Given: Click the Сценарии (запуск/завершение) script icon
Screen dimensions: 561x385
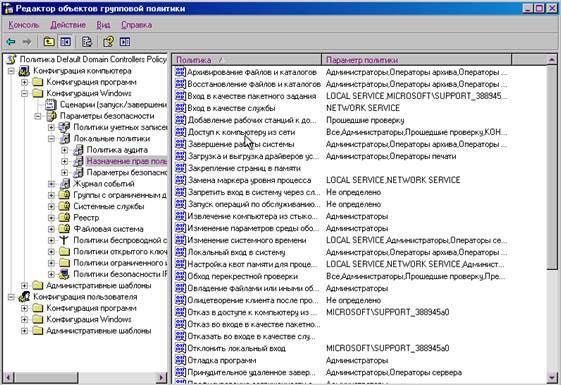Looking at the screenshot, I should [x=51, y=104].
